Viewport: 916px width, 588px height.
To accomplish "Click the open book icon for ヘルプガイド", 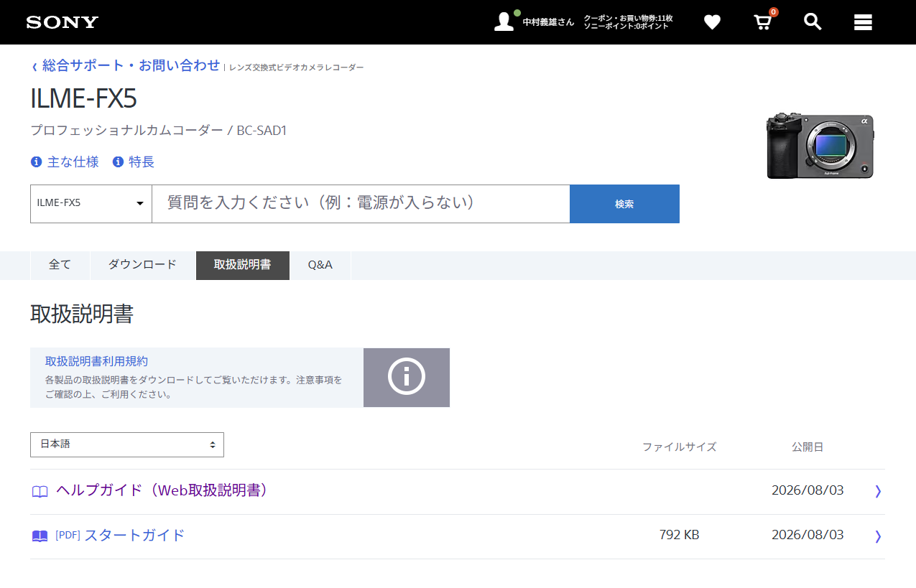I will 40,492.
